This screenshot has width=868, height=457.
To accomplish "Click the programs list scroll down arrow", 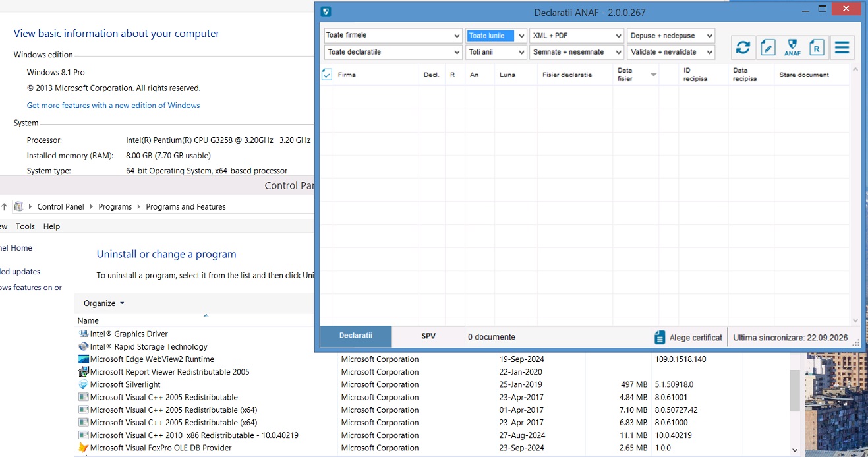I will (x=795, y=450).
